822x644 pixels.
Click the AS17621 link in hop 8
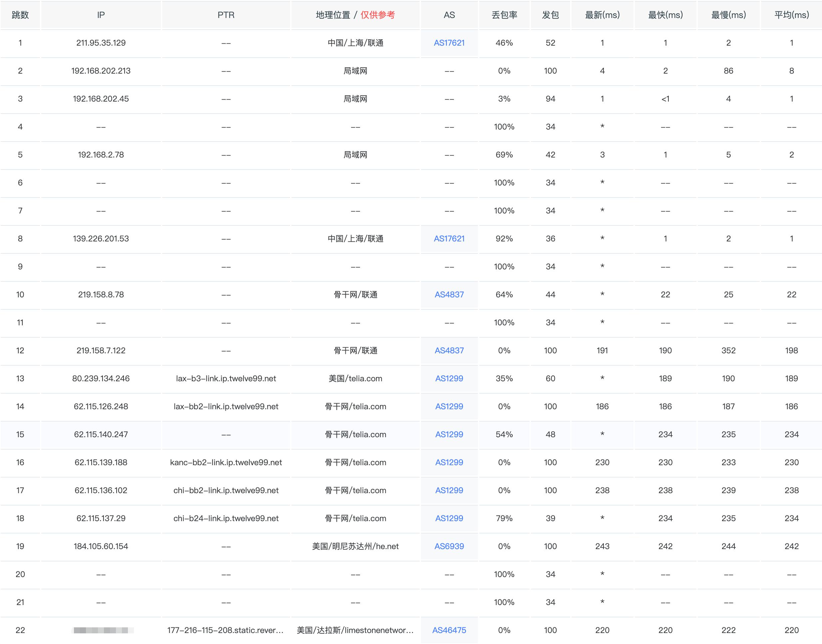pos(449,239)
